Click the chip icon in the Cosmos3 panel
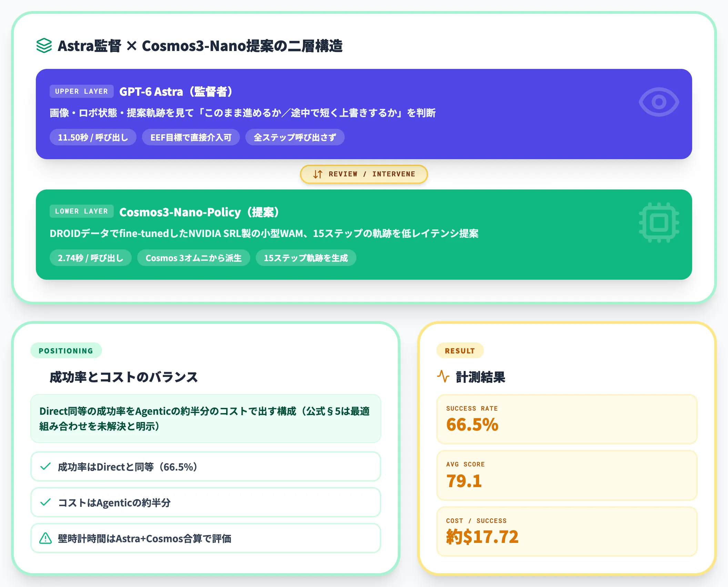Viewport: 728px width, 587px height. click(x=659, y=223)
